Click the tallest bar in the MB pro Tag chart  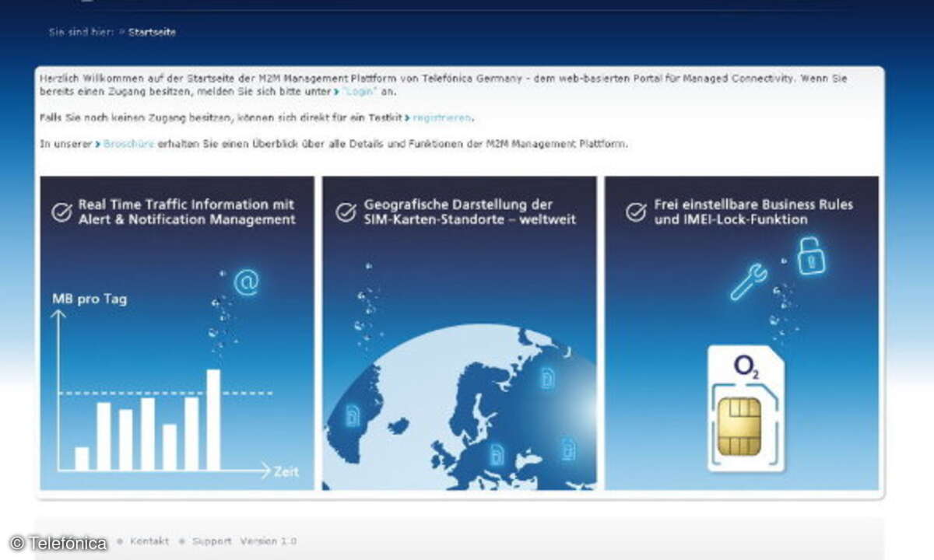pyautogui.click(x=212, y=420)
